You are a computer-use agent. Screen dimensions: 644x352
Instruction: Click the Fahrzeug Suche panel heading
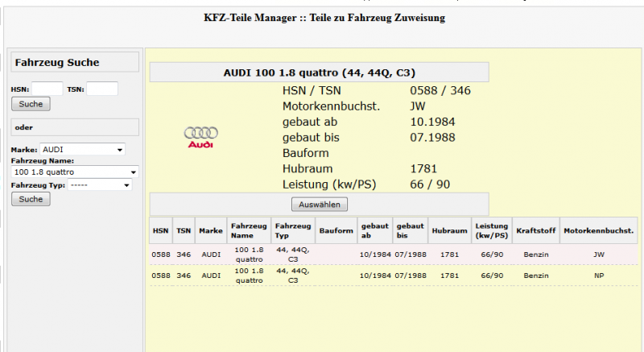(x=57, y=63)
